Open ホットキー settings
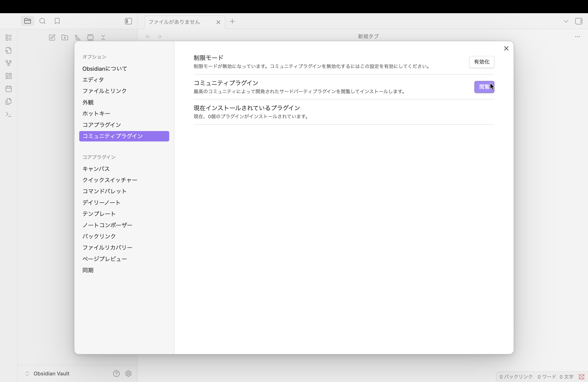The image size is (588, 382). (96, 113)
